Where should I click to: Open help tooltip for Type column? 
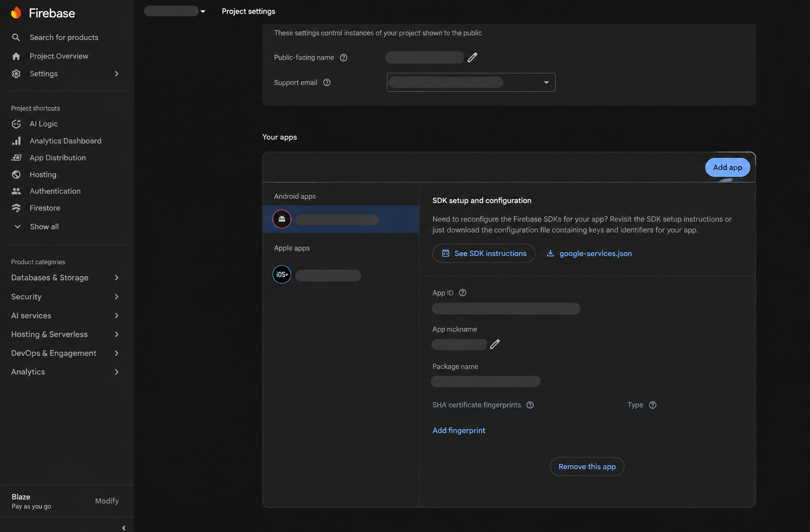coord(652,405)
